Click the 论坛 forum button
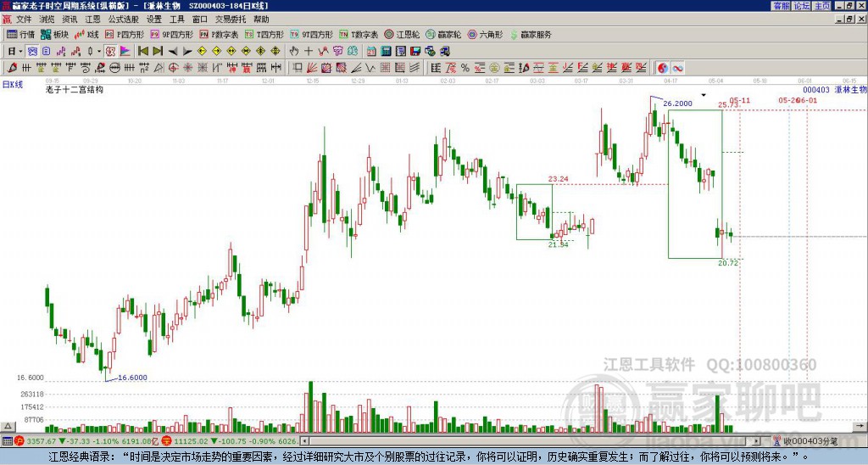 point(801,6)
